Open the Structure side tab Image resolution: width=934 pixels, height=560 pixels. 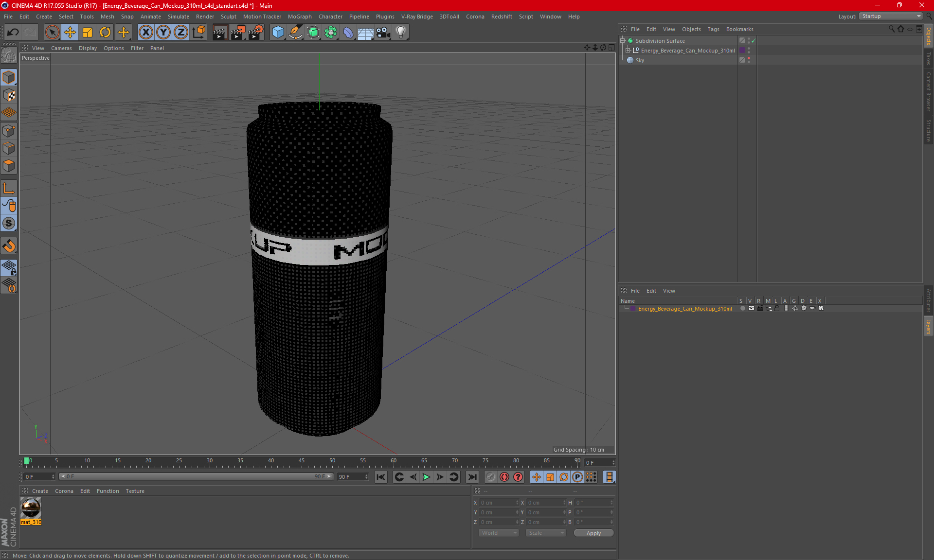(x=928, y=130)
